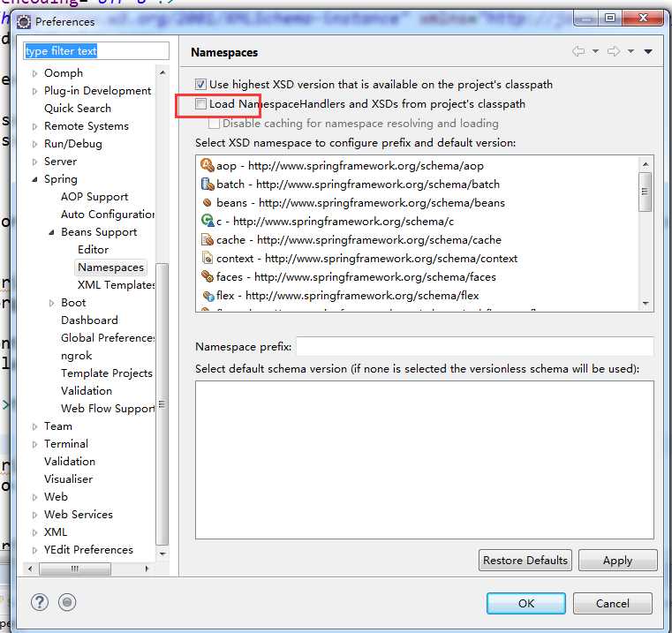The height and width of the screenshot is (633, 672).
Task: Expand the Remote Systems node
Action: pos(34,126)
